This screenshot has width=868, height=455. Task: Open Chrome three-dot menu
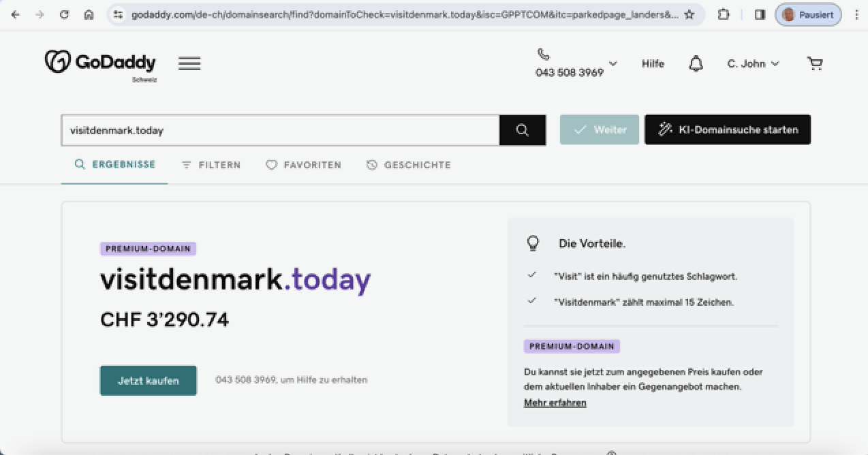[856, 14]
